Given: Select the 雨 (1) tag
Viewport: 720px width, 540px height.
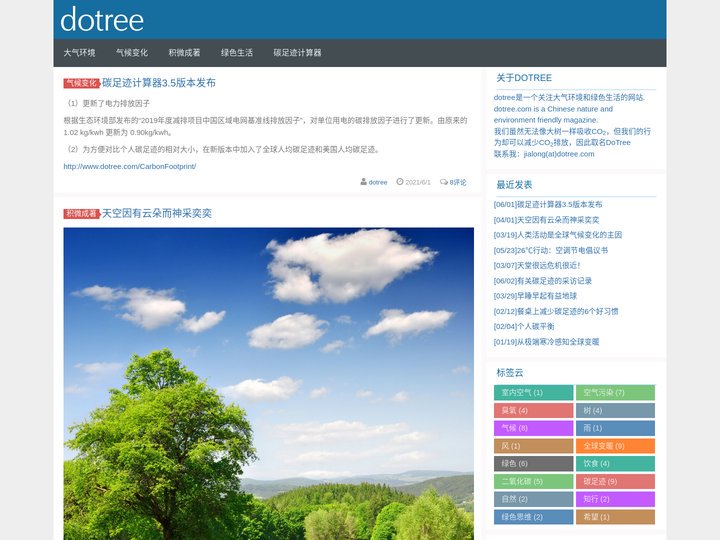Looking at the screenshot, I should pos(615,428).
